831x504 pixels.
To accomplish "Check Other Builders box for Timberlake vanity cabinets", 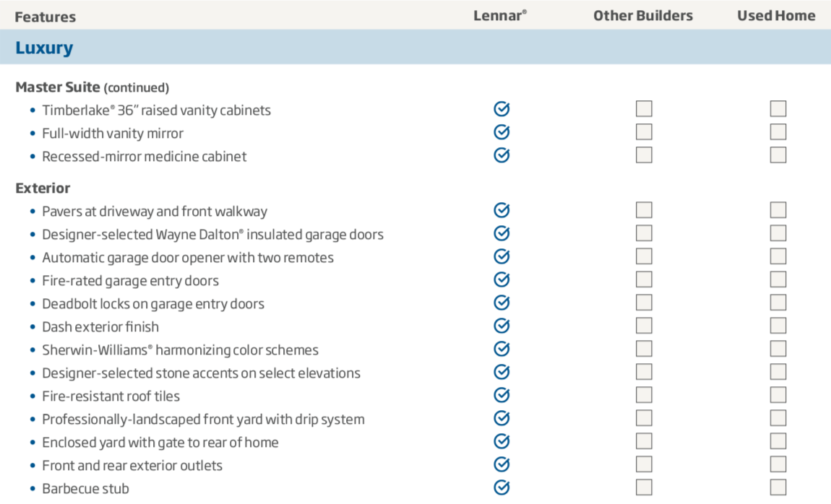I will 644,108.
